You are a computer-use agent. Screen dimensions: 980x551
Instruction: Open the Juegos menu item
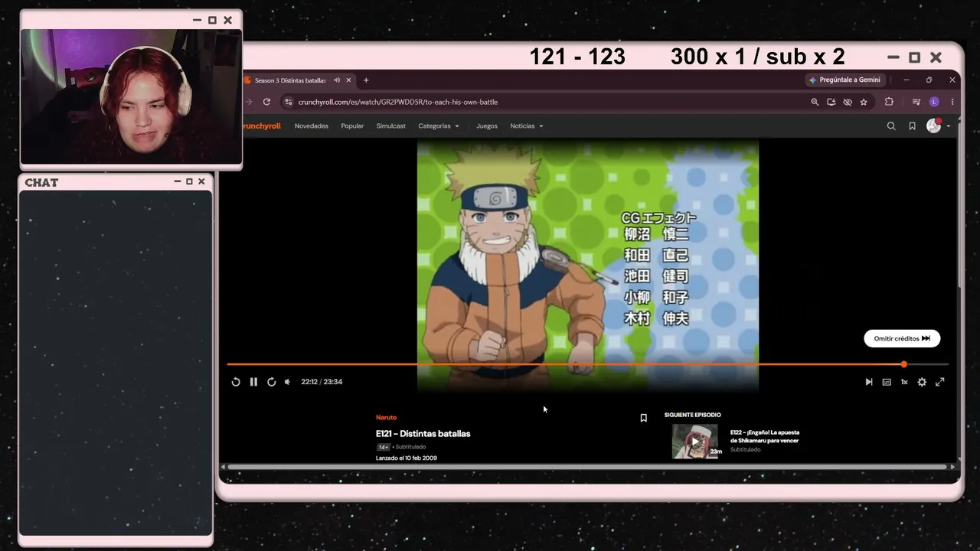click(487, 126)
